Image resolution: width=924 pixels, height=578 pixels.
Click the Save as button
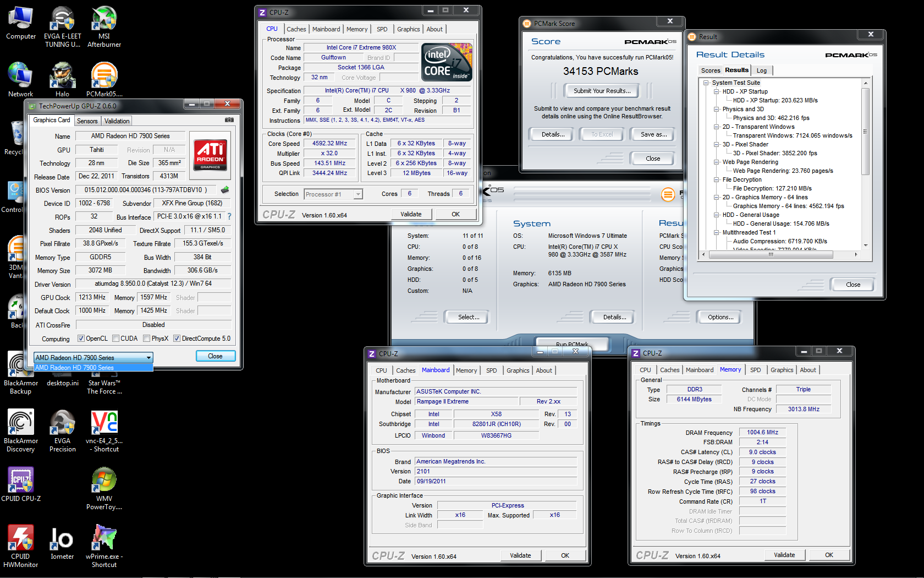tap(653, 134)
